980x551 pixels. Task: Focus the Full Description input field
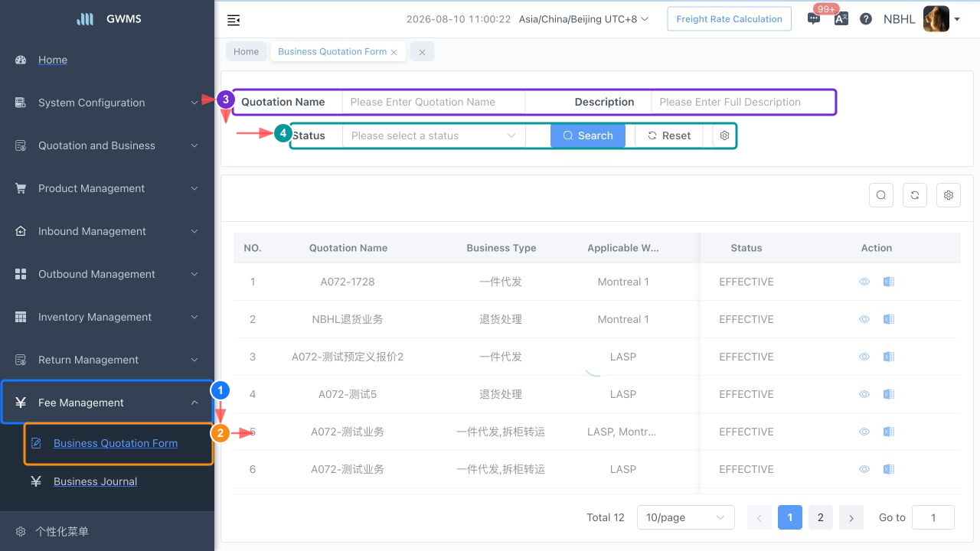point(743,102)
